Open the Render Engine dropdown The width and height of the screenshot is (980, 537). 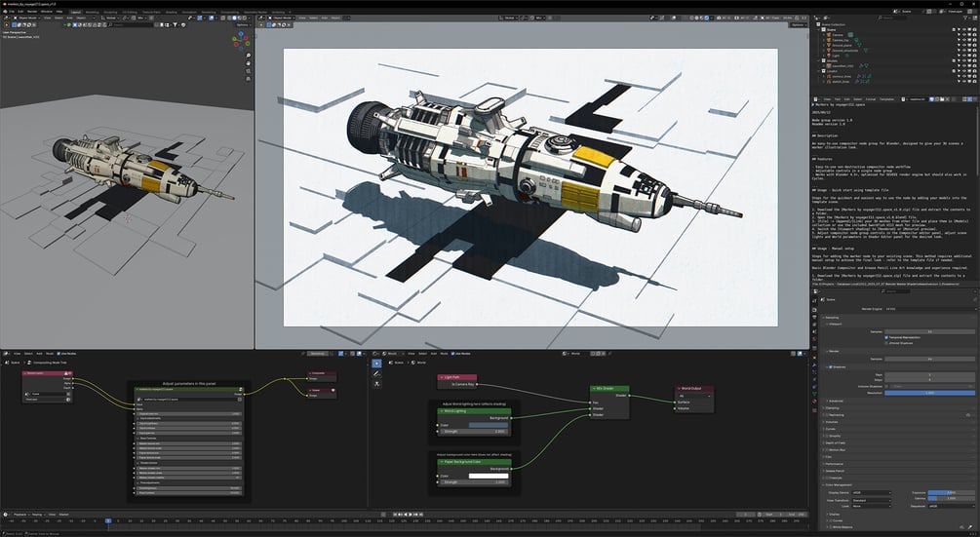(x=931, y=309)
